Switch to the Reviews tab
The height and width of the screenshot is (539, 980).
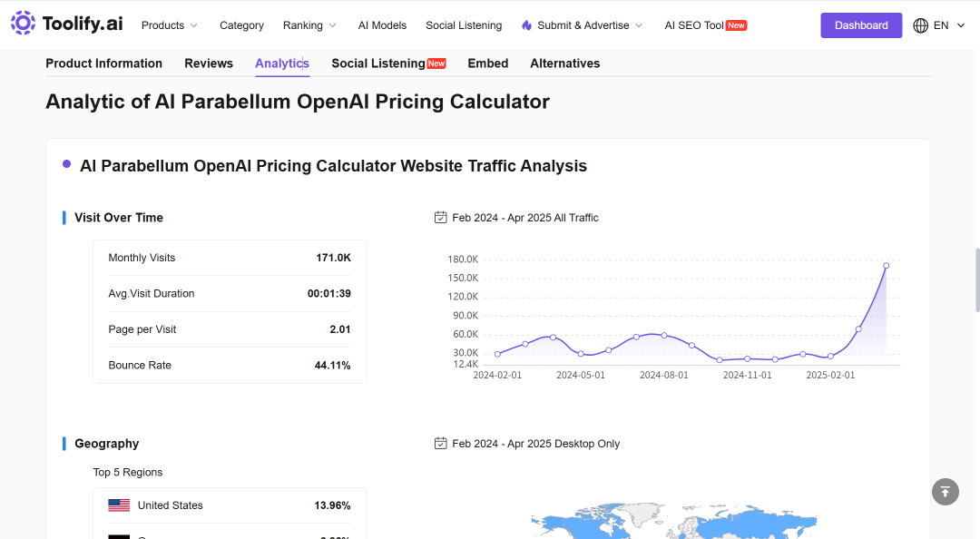(x=209, y=64)
